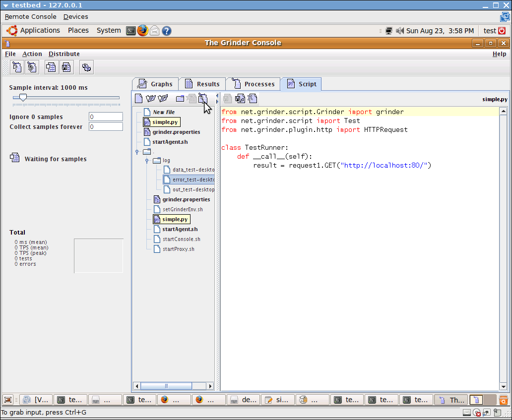Viewport: 512px width, 420px height.
Task: Click the file tree scroll left arrow
Action: [x=137, y=386]
